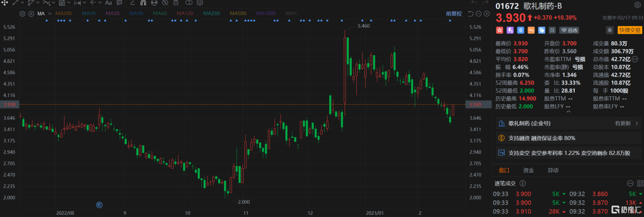Select the eraser drawing tool
Screen dimensions: 644x217
(x=132, y=3)
